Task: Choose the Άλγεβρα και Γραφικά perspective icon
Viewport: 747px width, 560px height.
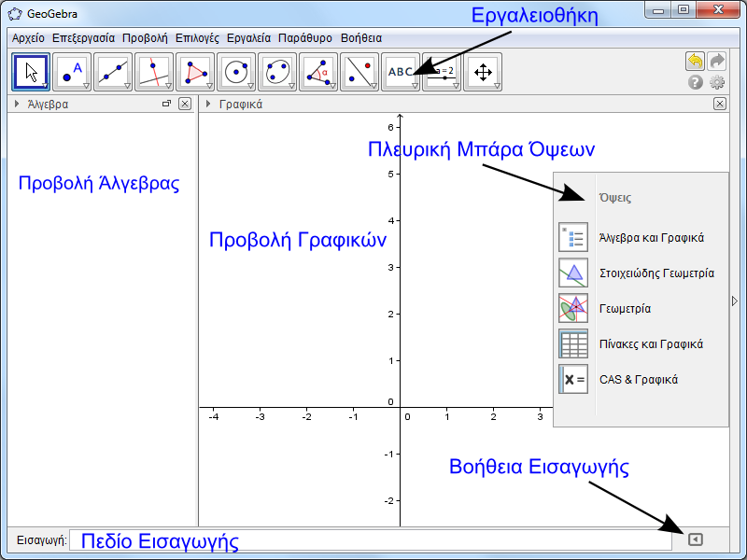Action: 573,237
